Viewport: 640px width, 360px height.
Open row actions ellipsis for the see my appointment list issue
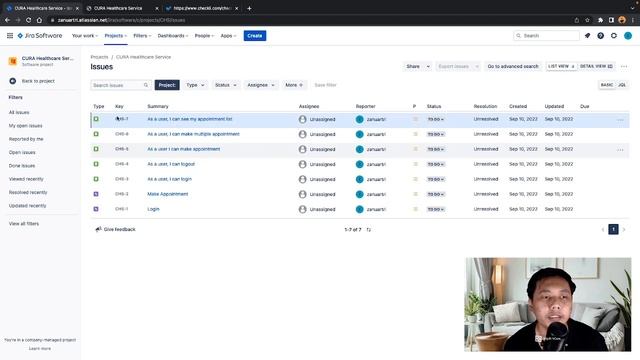[620, 120]
